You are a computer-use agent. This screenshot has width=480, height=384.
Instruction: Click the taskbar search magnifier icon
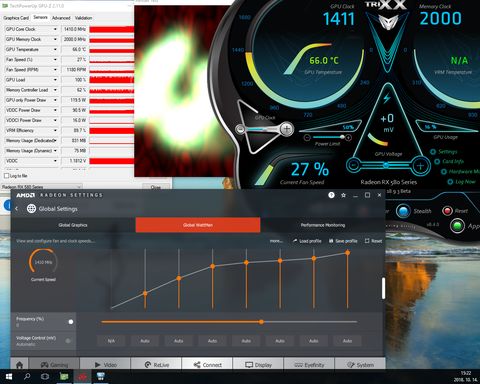point(27,377)
